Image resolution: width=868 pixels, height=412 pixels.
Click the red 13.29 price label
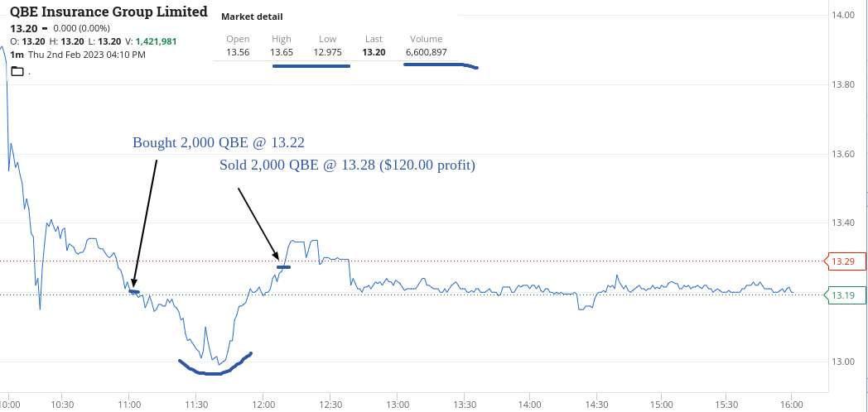[x=845, y=261]
